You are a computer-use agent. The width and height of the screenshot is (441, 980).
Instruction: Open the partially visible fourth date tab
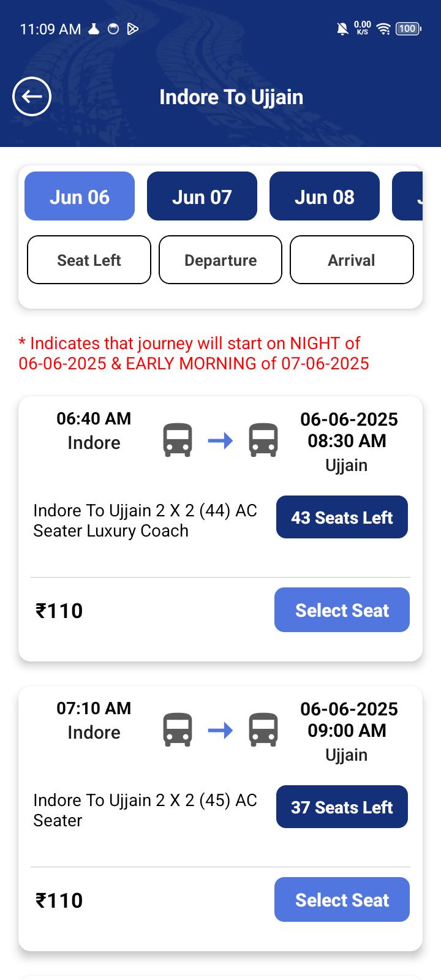tap(409, 196)
